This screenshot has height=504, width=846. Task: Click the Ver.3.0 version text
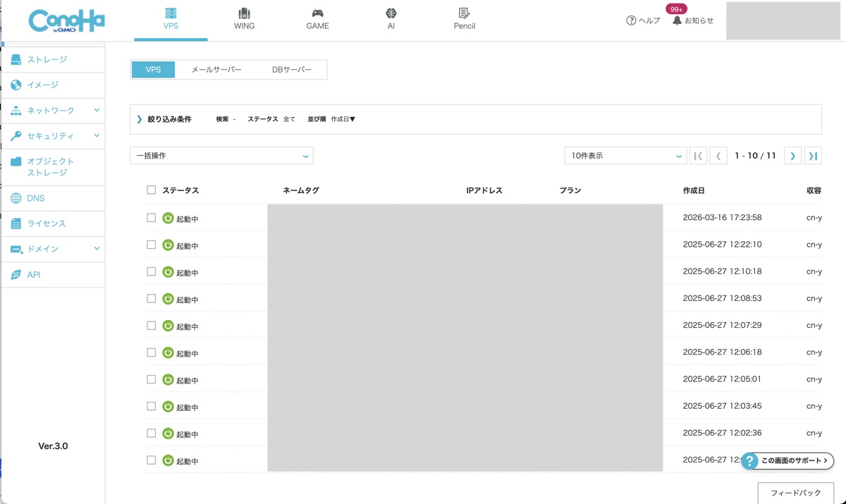point(53,446)
